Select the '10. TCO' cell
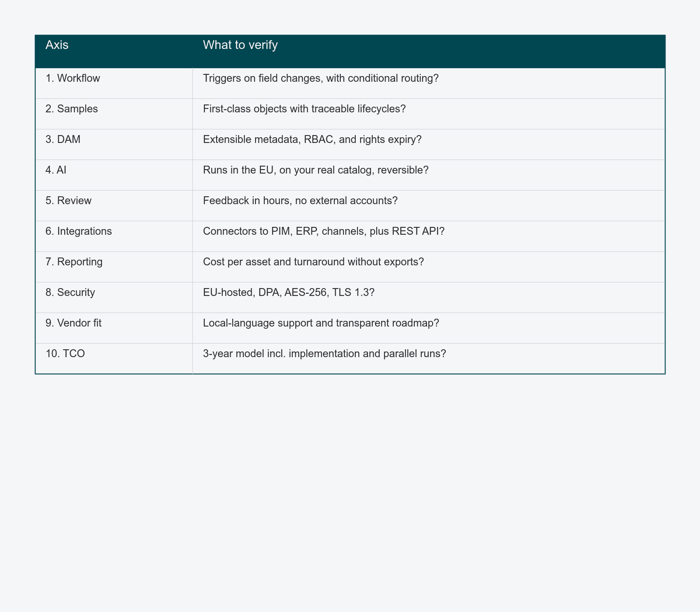This screenshot has width=700, height=612. pyautogui.click(x=114, y=358)
